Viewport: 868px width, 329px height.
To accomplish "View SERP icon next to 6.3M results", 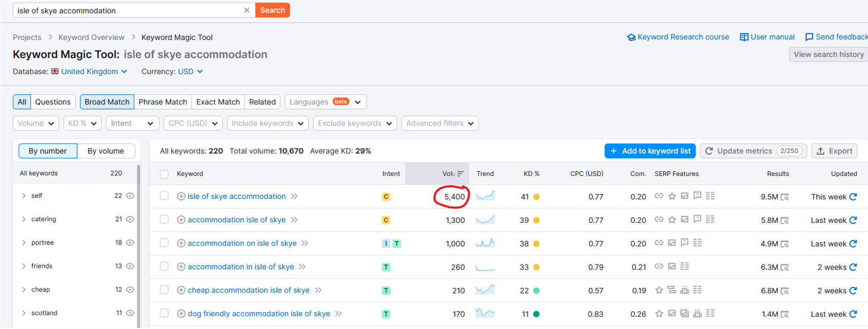I will [x=784, y=268].
